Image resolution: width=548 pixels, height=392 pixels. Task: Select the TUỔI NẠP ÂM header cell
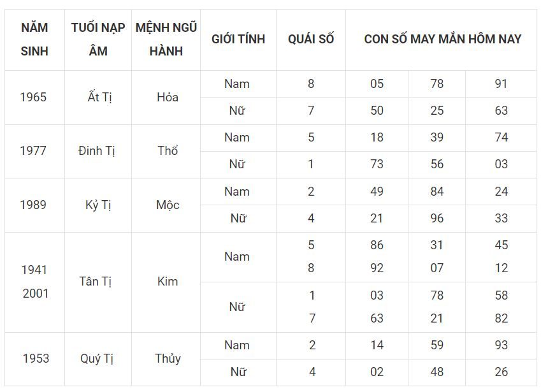(x=98, y=40)
